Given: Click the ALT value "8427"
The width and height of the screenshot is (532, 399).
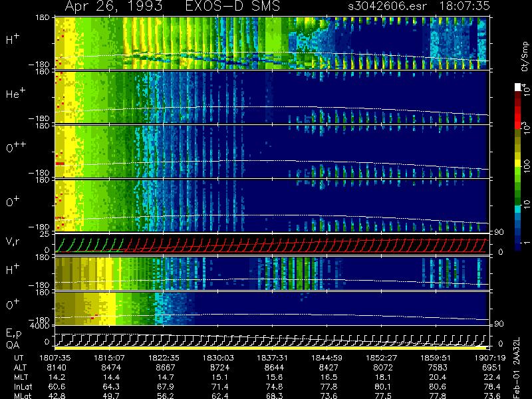Looking at the screenshot, I should pyautogui.click(x=329, y=368).
